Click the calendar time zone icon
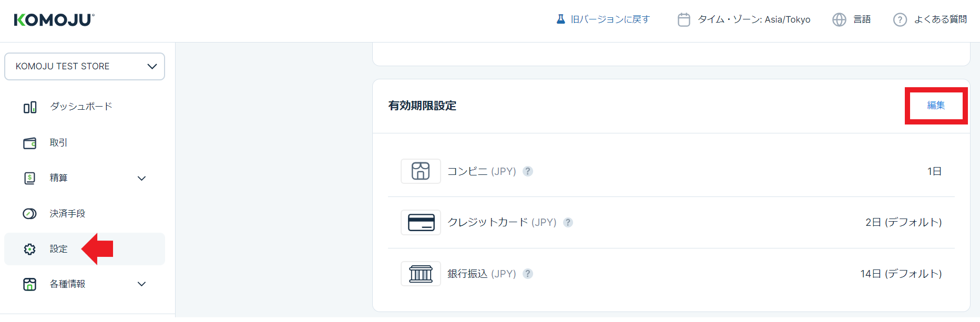 pyautogui.click(x=683, y=20)
